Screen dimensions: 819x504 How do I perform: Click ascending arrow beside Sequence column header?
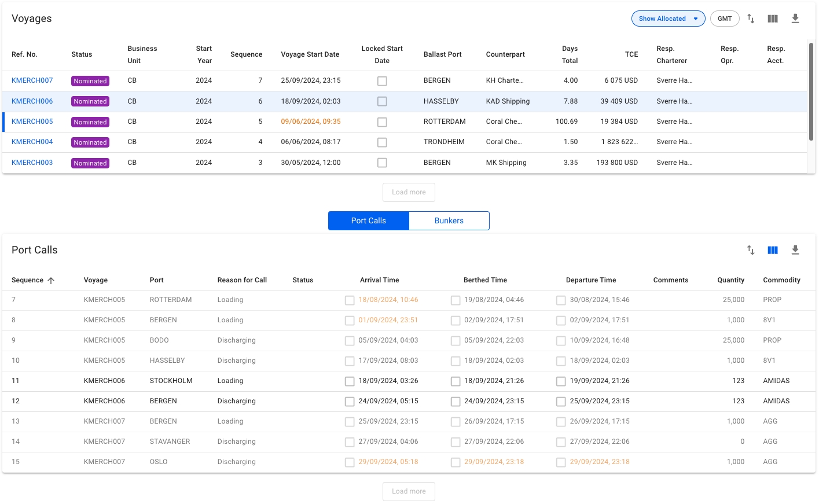[51, 281]
